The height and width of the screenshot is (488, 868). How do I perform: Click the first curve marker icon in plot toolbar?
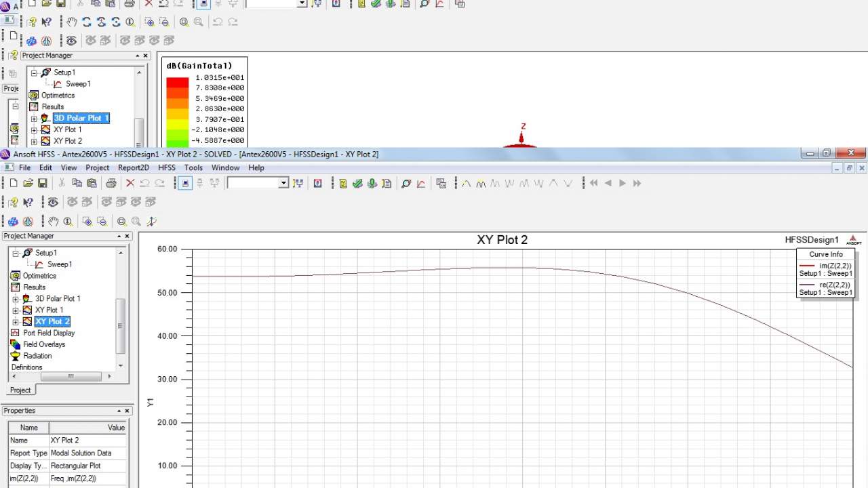[467, 183]
